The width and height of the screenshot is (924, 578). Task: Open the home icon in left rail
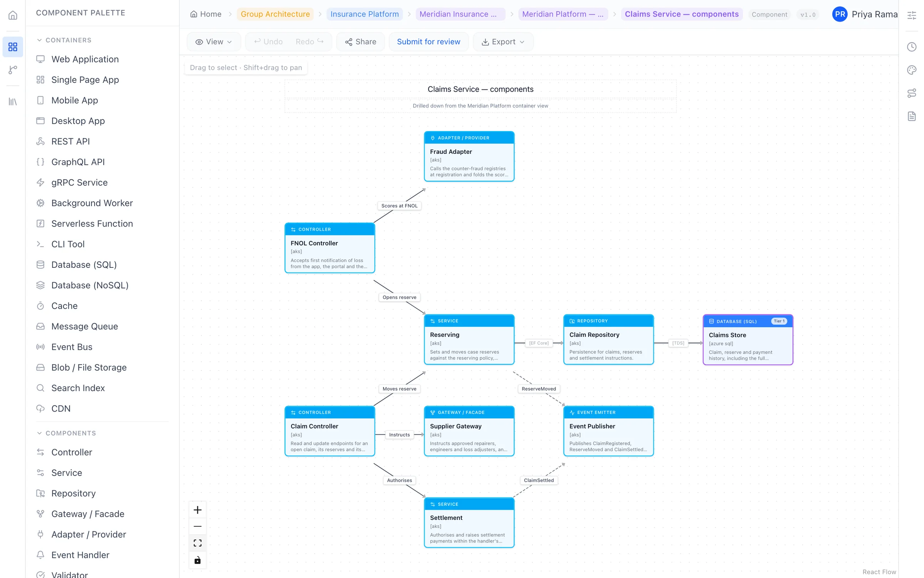pyautogui.click(x=13, y=15)
